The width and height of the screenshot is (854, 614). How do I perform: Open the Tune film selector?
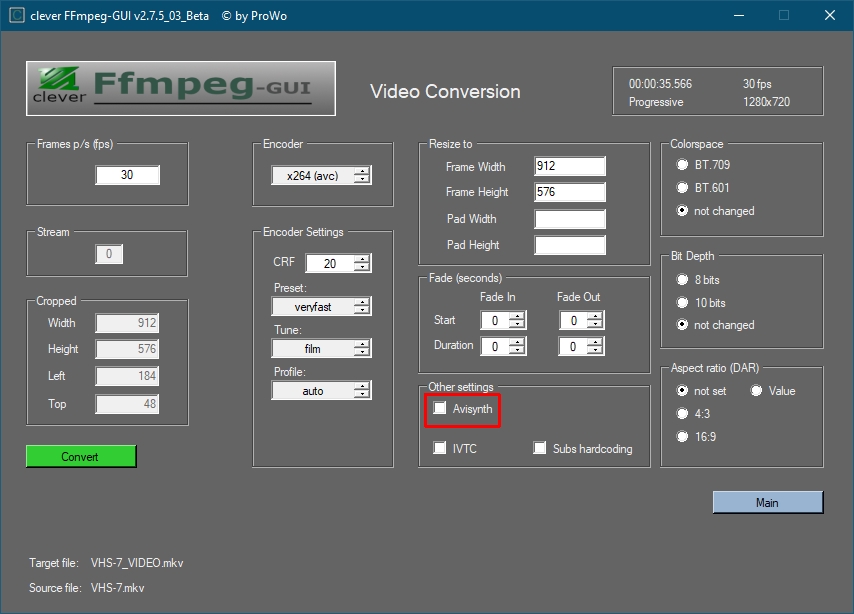pyautogui.click(x=321, y=349)
